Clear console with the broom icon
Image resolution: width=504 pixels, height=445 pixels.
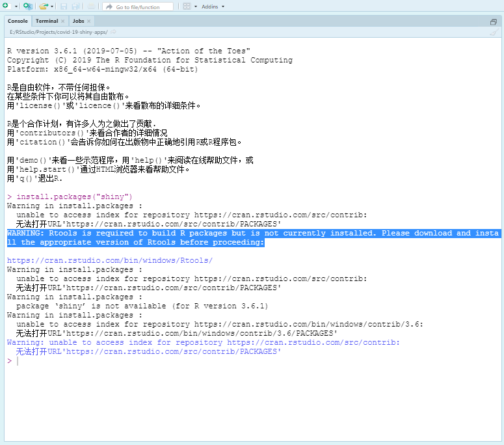coord(494,32)
